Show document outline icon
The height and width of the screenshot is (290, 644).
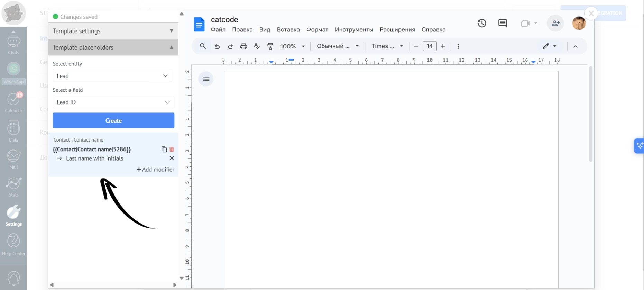click(206, 79)
